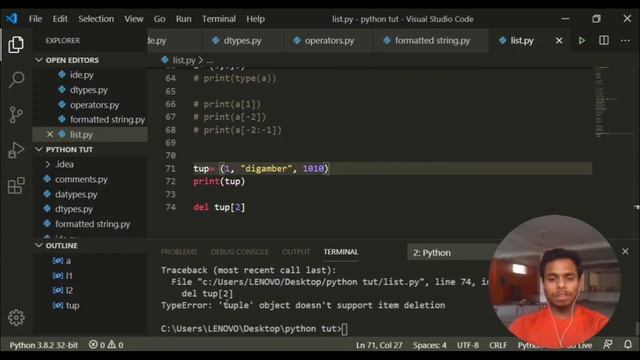Open terminal selector dropdown '2: Python'
The image size is (640, 360).
click(449, 253)
